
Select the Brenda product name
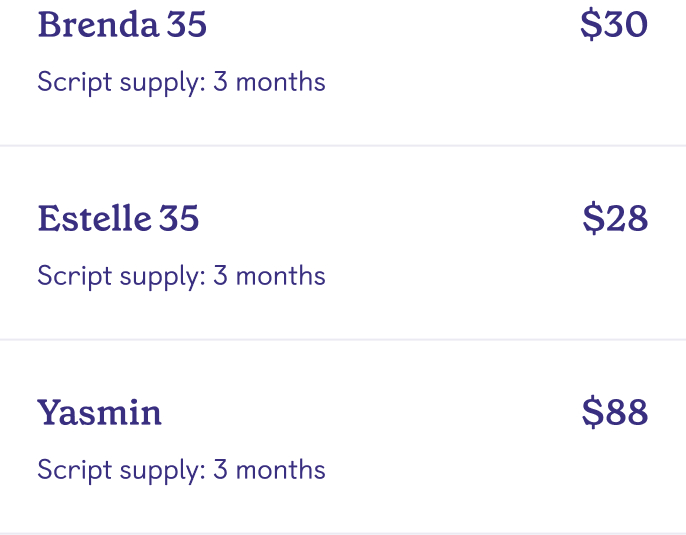97,25
